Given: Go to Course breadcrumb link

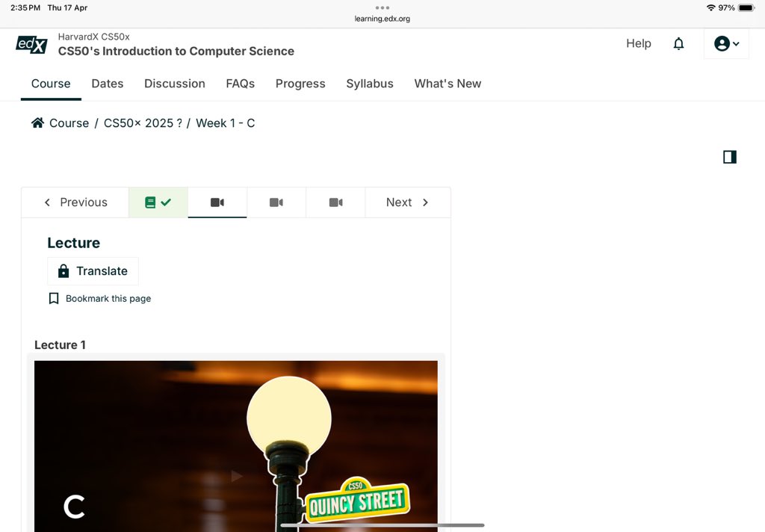Looking at the screenshot, I should pyautogui.click(x=69, y=123).
